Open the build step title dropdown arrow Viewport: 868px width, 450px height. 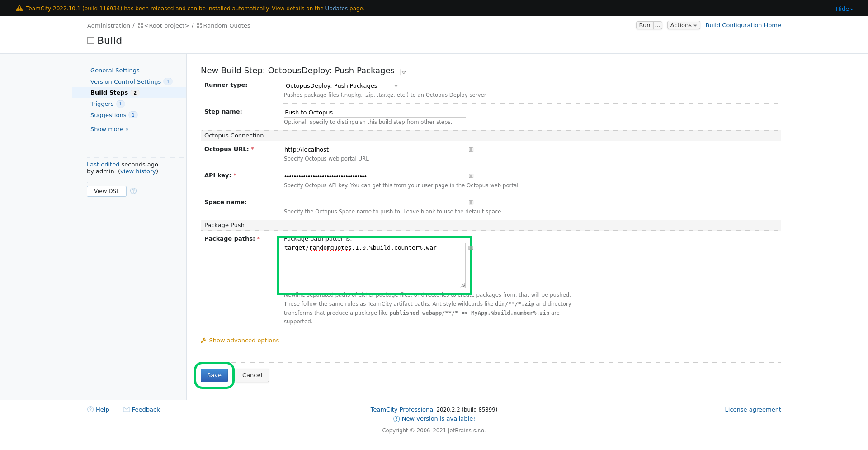click(x=404, y=72)
